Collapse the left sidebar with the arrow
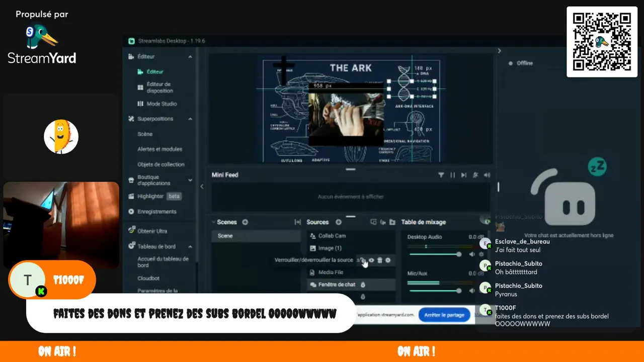This screenshot has height=362, width=644. 202,187
